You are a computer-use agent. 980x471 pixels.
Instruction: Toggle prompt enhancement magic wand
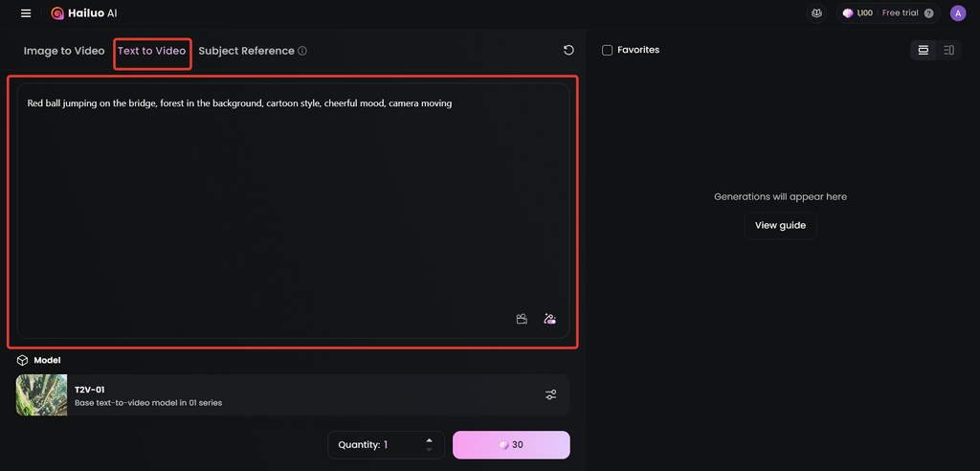(550, 319)
